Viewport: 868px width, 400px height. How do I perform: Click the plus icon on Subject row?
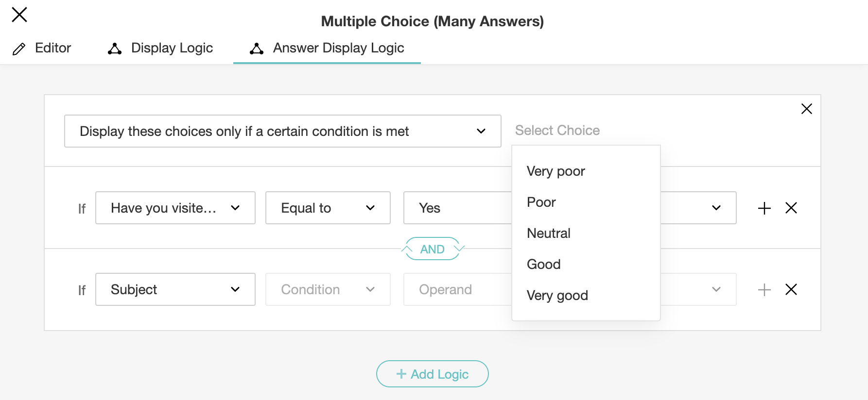[x=764, y=290]
